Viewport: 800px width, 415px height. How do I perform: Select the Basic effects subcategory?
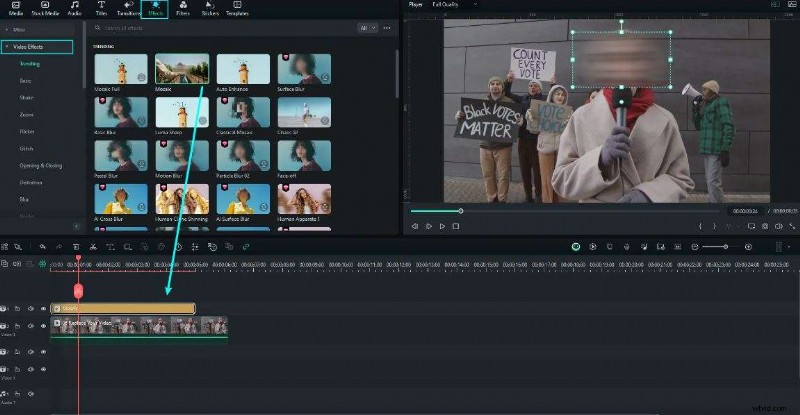(x=25, y=81)
